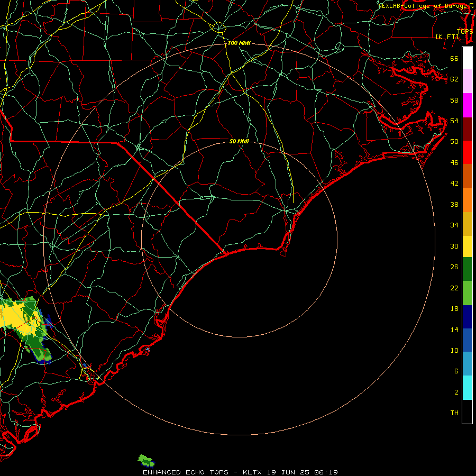Click the gold 38 kft legend swatch
The width and height of the screenshot is (476, 476).
[x=467, y=224]
